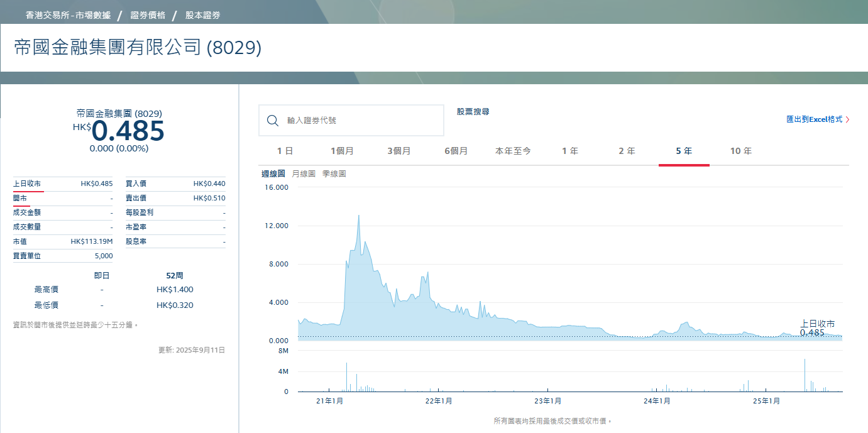Switch chart to 6個月 range

456,151
